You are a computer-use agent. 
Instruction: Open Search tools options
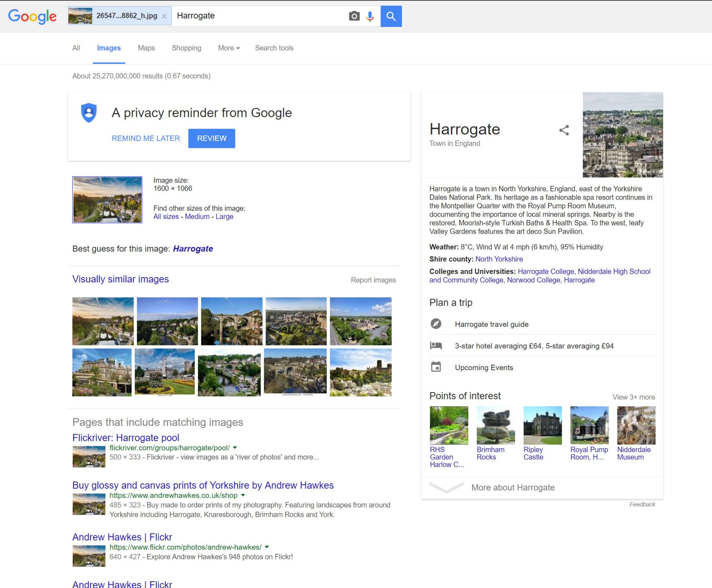tap(274, 48)
